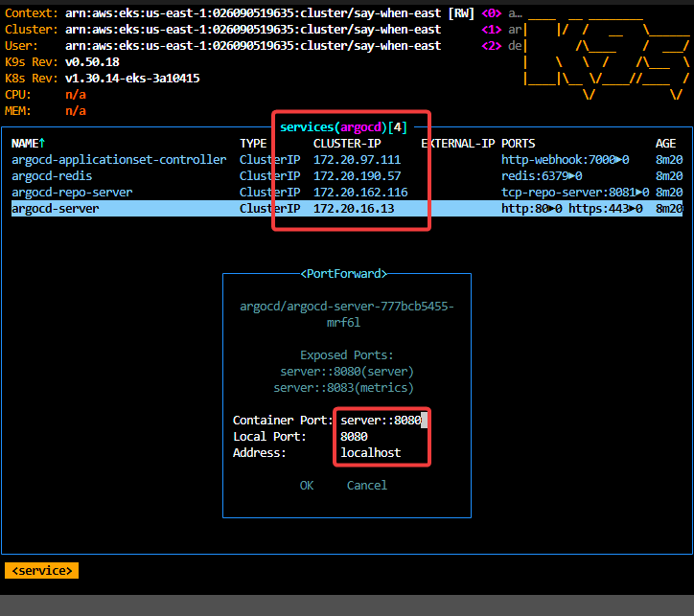The height and width of the screenshot is (616, 694).
Task: Click the OK button in PortForward dialog
Action: point(306,486)
